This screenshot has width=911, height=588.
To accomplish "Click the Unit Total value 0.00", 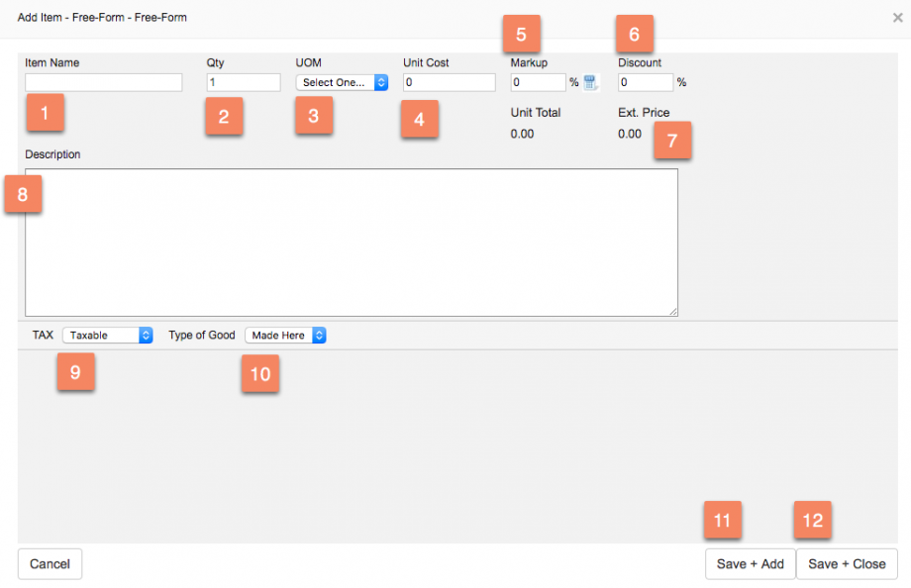I will coord(522,134).
